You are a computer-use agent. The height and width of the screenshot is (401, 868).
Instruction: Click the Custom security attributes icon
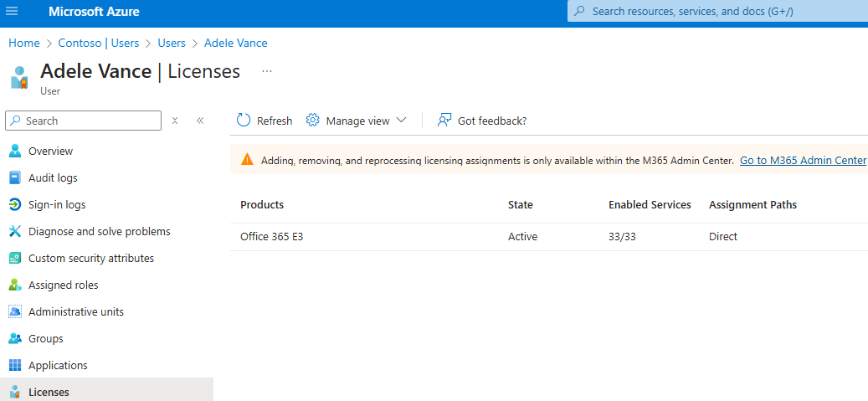click(x=15, y=258)
